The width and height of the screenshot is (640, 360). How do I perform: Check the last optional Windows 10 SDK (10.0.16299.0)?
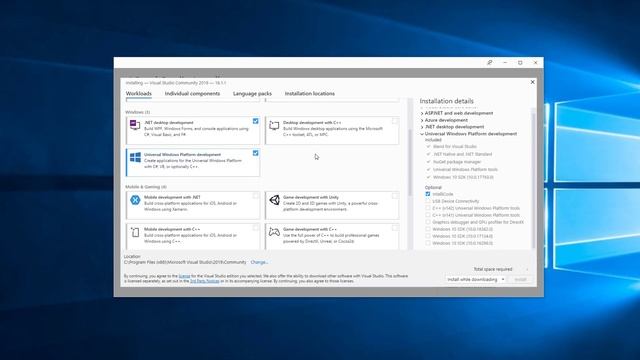[x=428, y=243]
